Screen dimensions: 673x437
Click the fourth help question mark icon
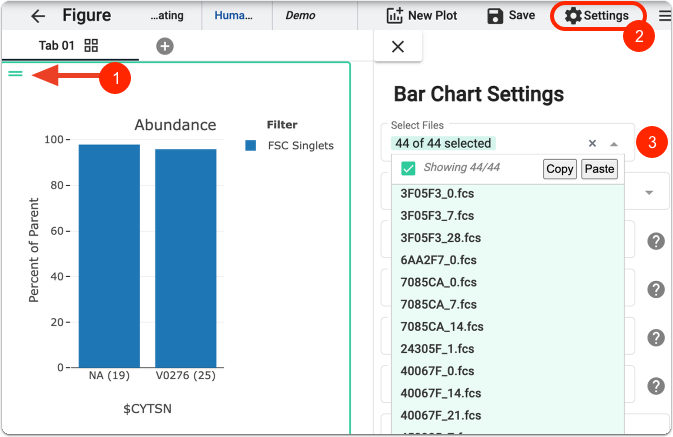[x=656, y=386]
